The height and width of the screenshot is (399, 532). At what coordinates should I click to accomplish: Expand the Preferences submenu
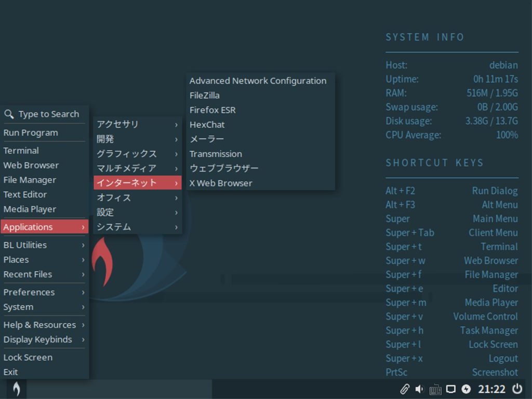coord(29,292)
